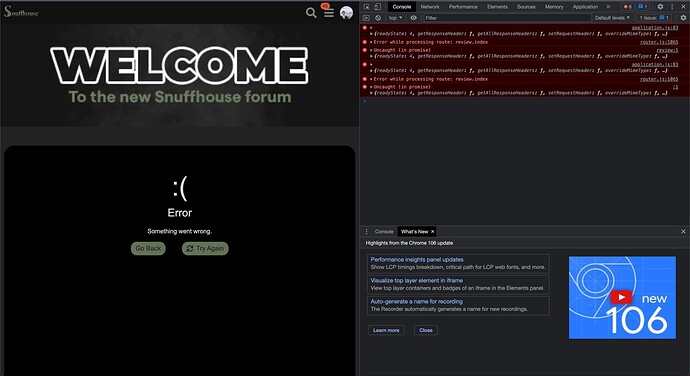This screenshot has width=690, height=376.
Task: Clear the console with the ban icon
Action: [x=378, y=18]
